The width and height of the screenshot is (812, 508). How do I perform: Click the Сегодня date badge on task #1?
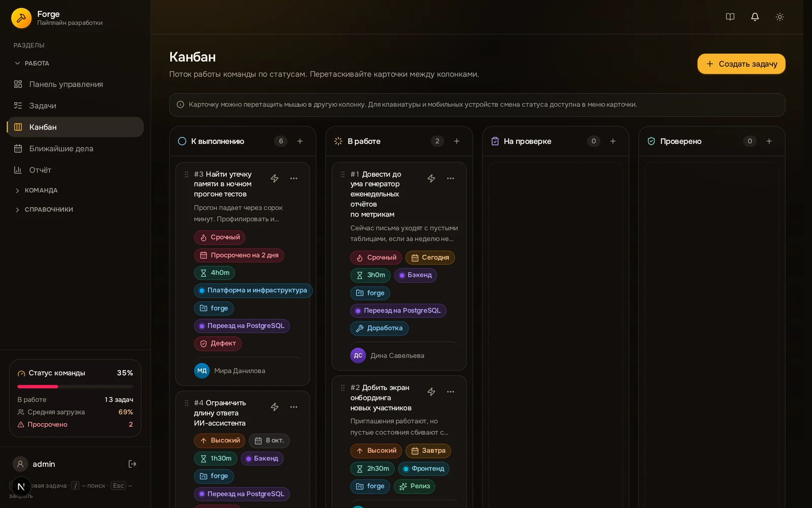pyautogui.click(x=430, y=258)
